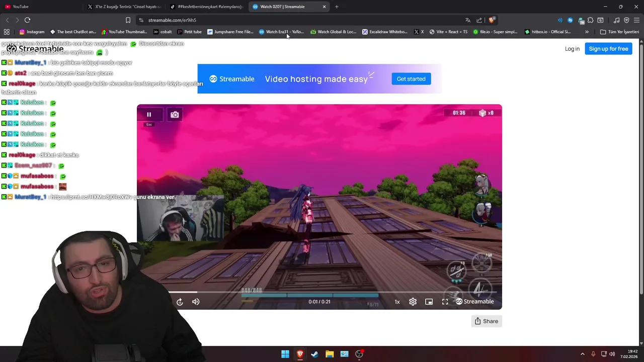
Task: Open the cobalt bookmark
Action: (163, 32)
